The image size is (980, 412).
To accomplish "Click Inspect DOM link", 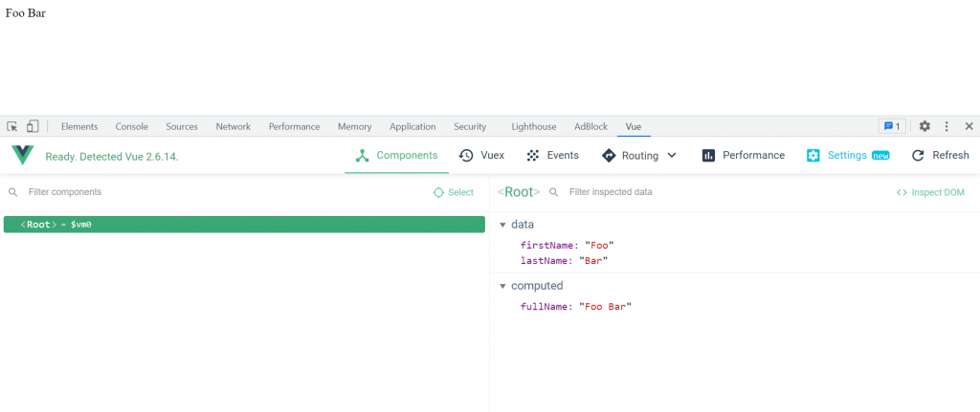I will (930, 192).
